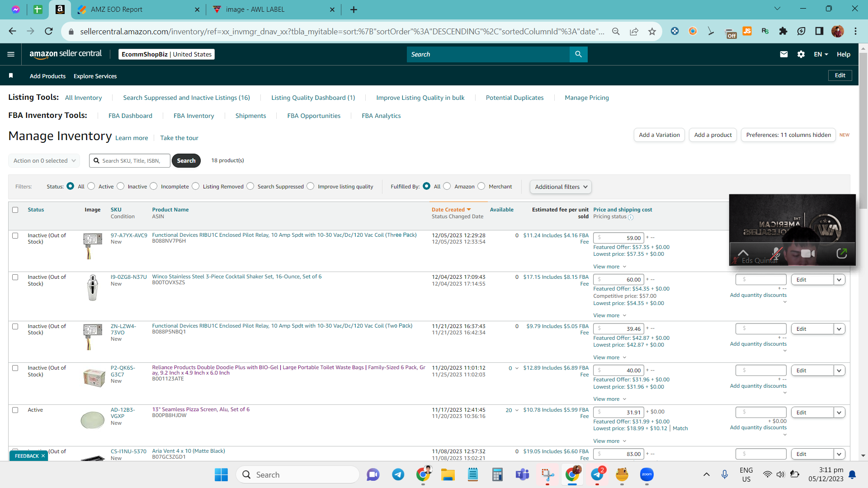Image resolution: width=868 pixels, height=488 pixels.
Task: Expand View more for 97-A7YX-AVC9 pricing
Action: pyautogui.click(x=609, y=267)
